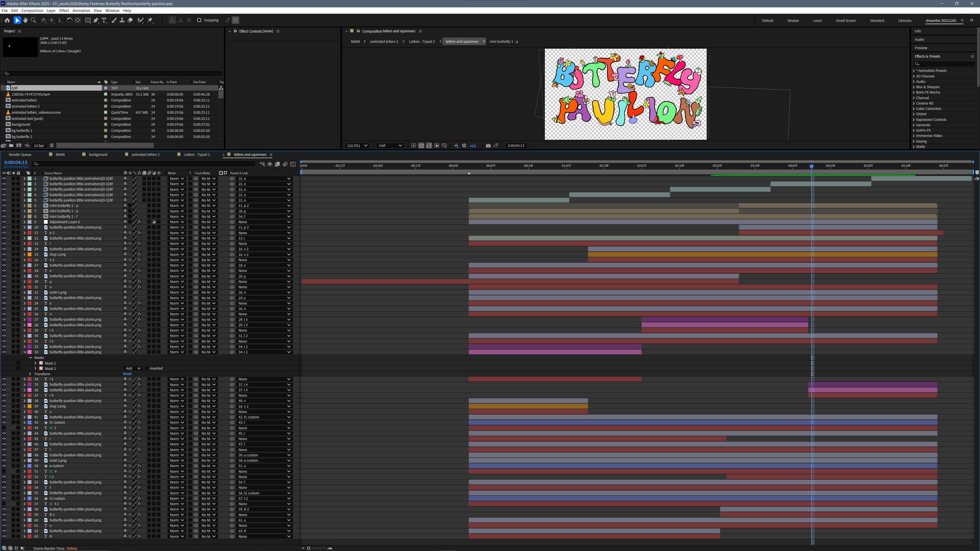Hide layer 1 butterfly pavilion little animations
The width and height of the screenshot is (980, 551).
(4, 179)
